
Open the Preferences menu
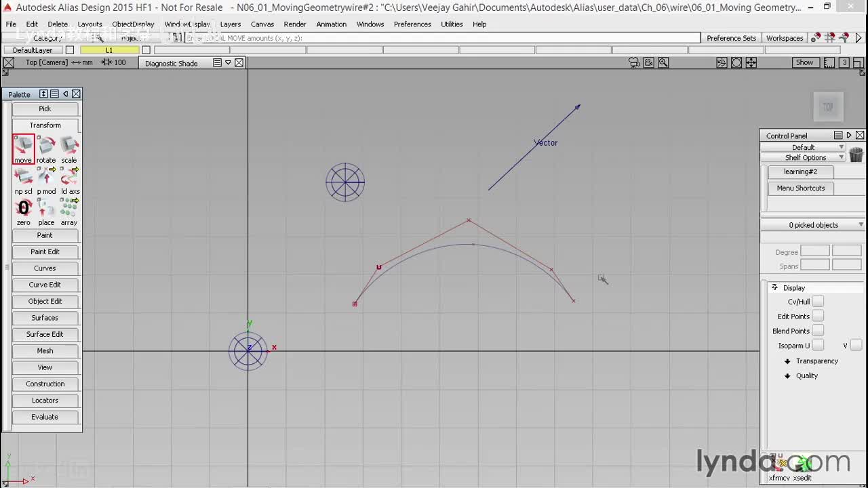(412, 24)
